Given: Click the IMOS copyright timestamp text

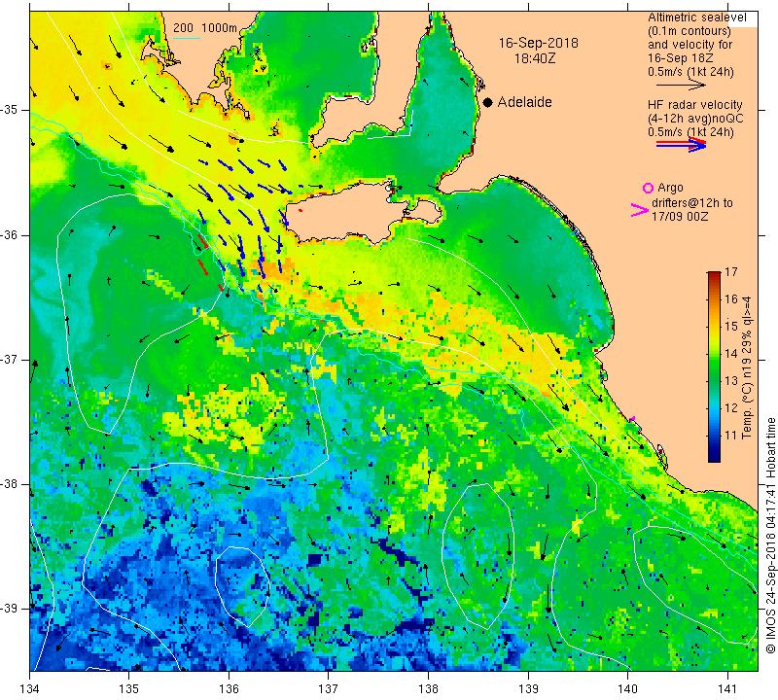Looking at the screenshot, I should [770, 535].
